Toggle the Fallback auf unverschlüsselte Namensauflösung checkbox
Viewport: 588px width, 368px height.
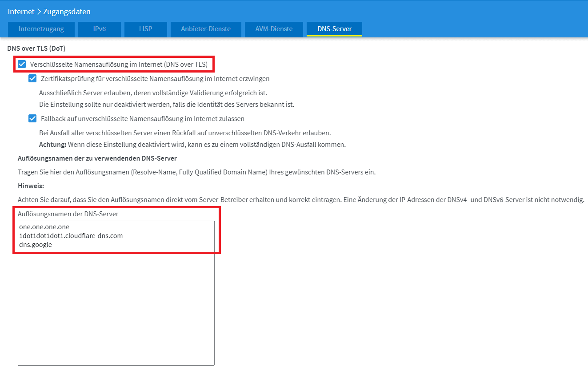coord(32,119)
